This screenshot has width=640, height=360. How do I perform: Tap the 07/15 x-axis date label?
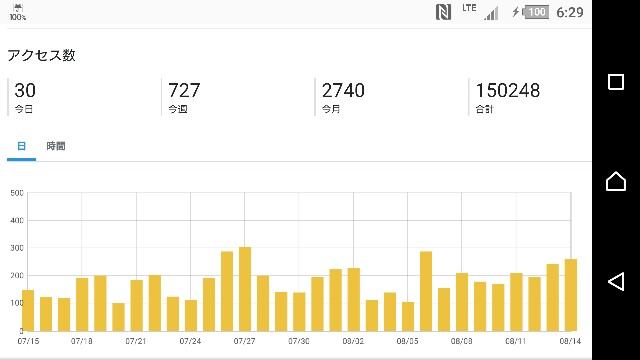[x=28, y=341]
